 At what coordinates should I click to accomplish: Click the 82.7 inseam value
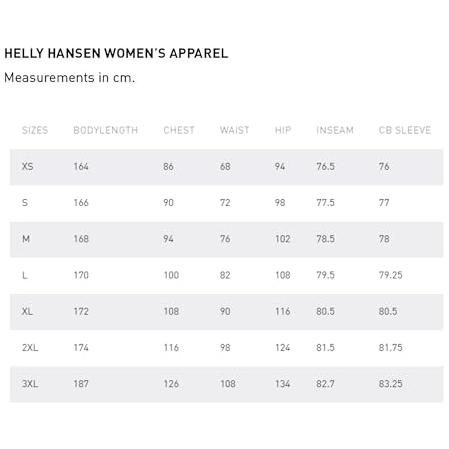(x=325, y=384)
